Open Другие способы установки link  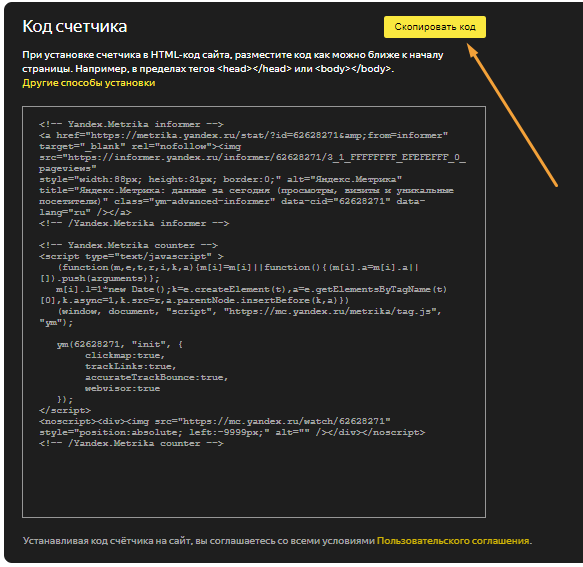(x=88, y=83)
